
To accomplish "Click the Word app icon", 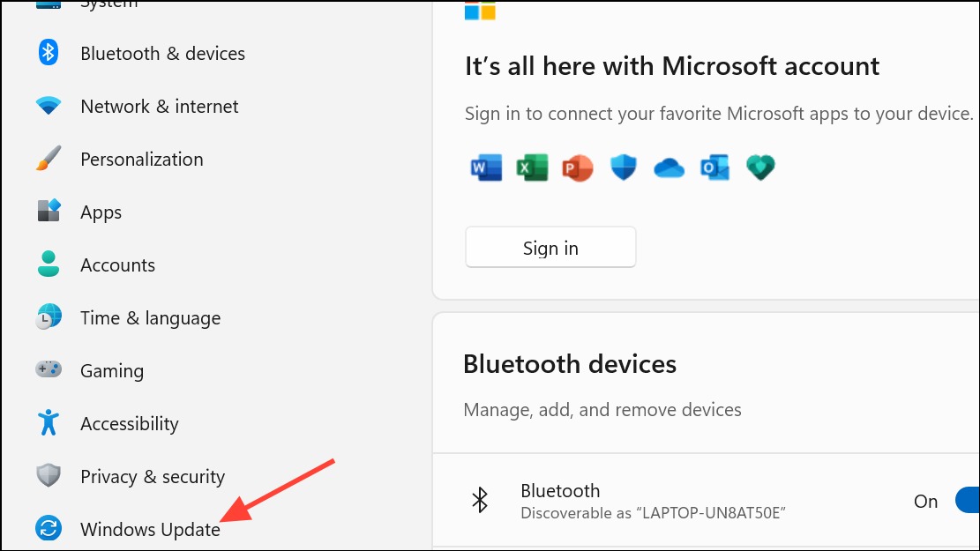I will [x=486, y=167].
